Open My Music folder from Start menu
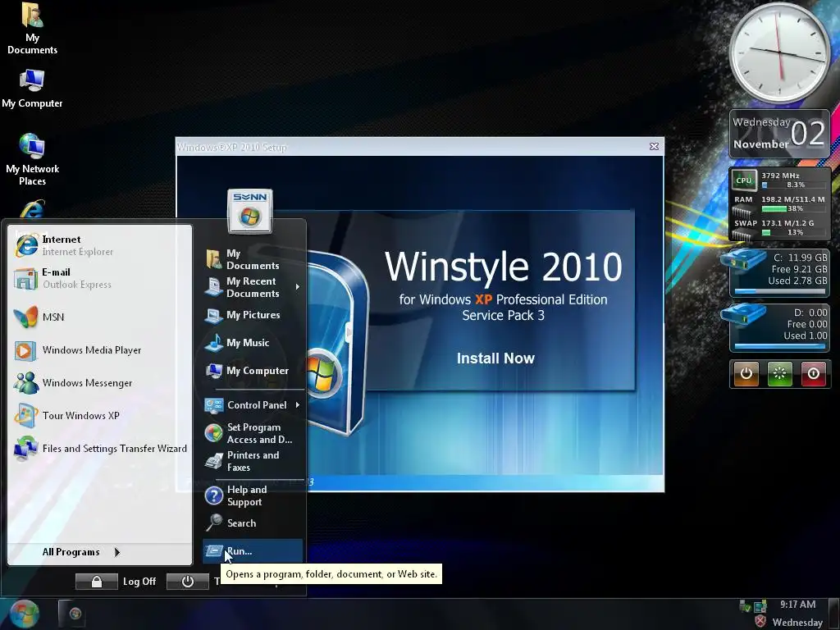This screenshot has height=630, width=840. click(x=253, y=343)
